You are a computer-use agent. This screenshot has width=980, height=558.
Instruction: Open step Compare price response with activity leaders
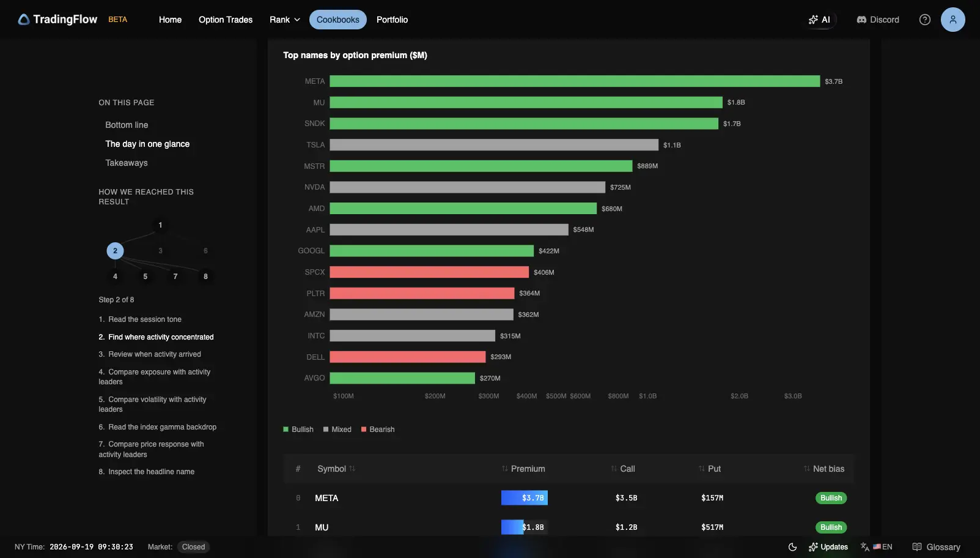point(151,449)
